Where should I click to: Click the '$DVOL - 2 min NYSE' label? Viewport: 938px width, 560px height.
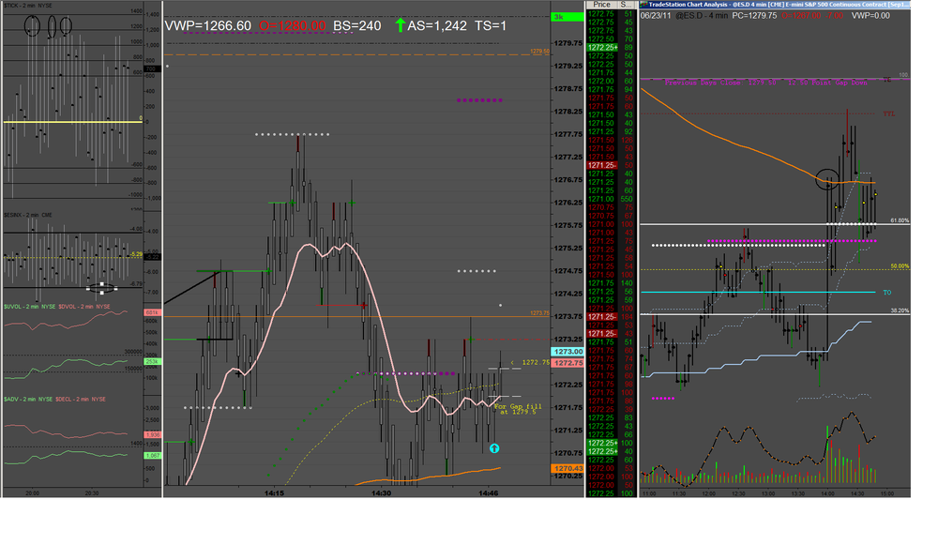point(83,307)
